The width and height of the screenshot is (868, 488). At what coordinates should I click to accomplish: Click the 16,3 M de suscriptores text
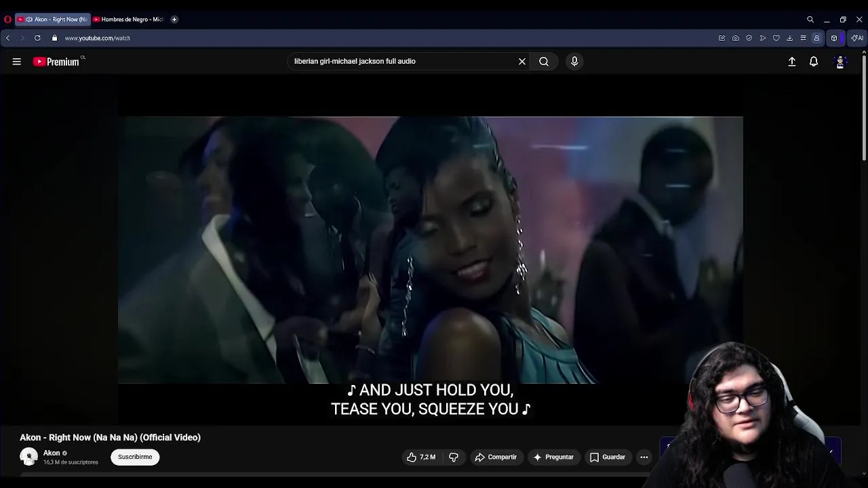point(71,462)
